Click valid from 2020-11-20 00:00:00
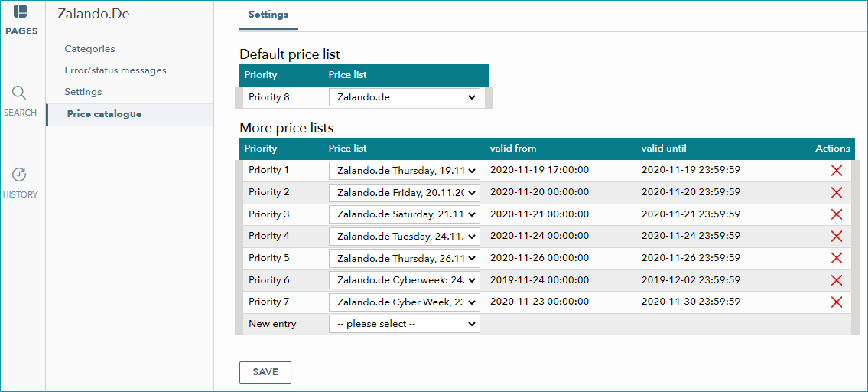 [x=539, y=192]
